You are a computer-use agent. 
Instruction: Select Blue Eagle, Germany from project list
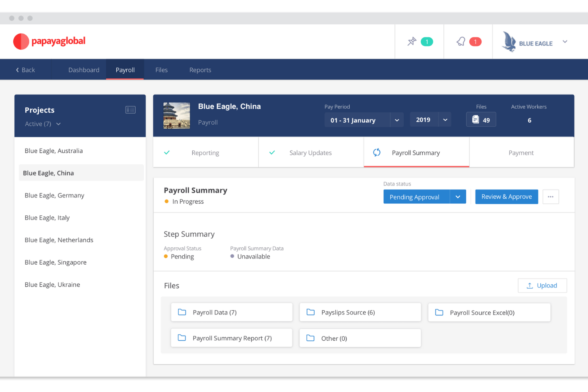click(54, 195)
